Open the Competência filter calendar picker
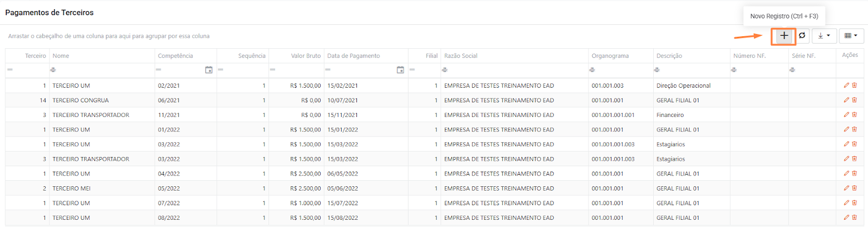Viewport: 868px width, 229px height. 209,70
